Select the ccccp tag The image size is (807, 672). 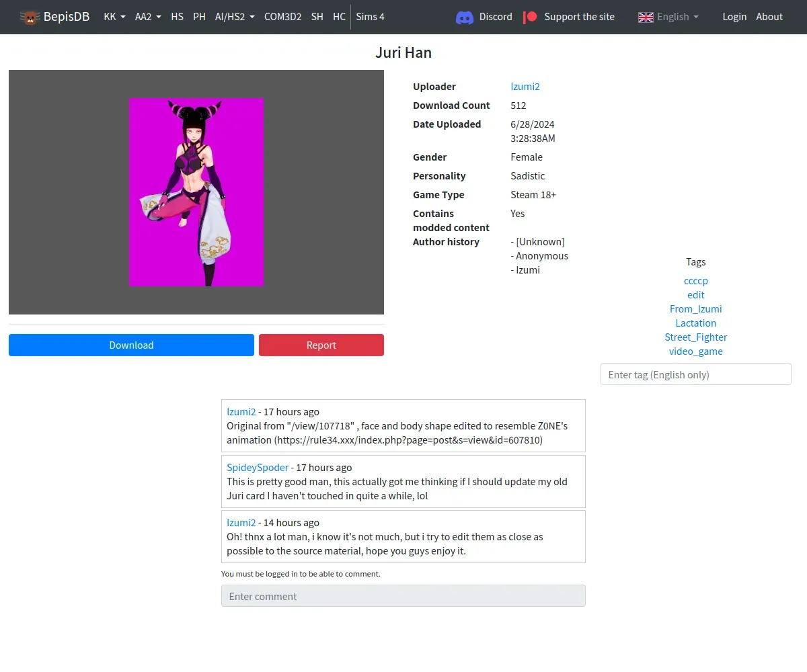click(696, 281)
